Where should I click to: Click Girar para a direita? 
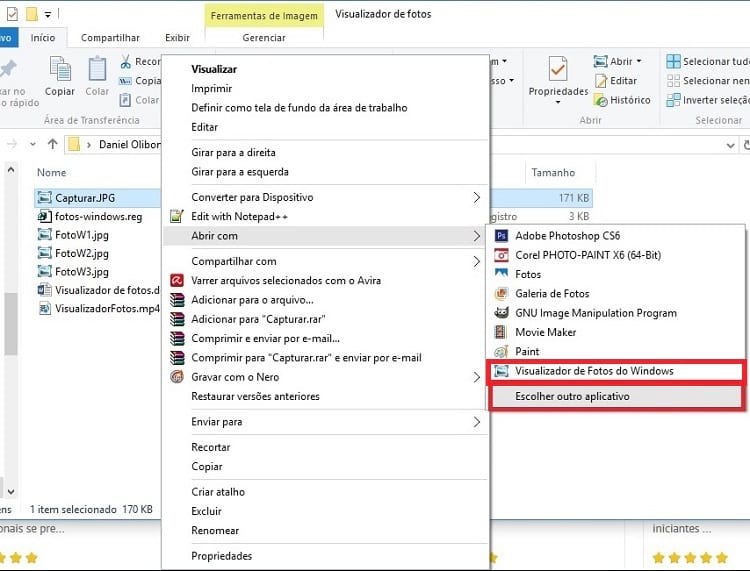point(325,153)
